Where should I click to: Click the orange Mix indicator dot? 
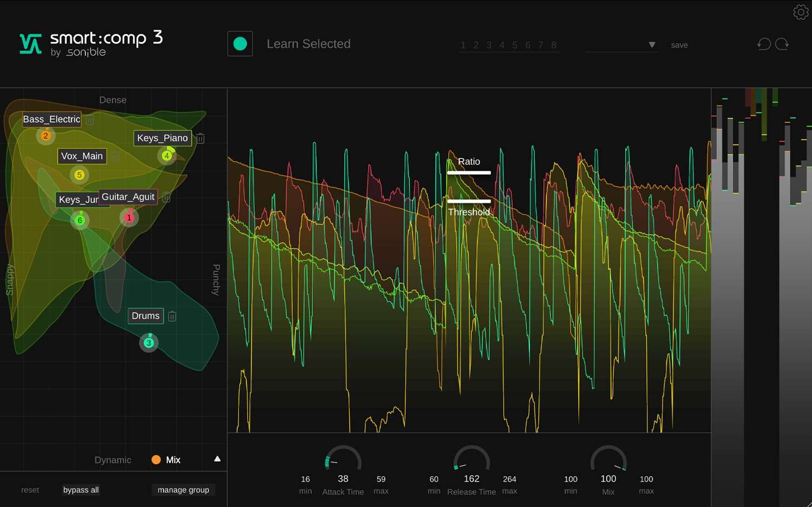[155, 459]
